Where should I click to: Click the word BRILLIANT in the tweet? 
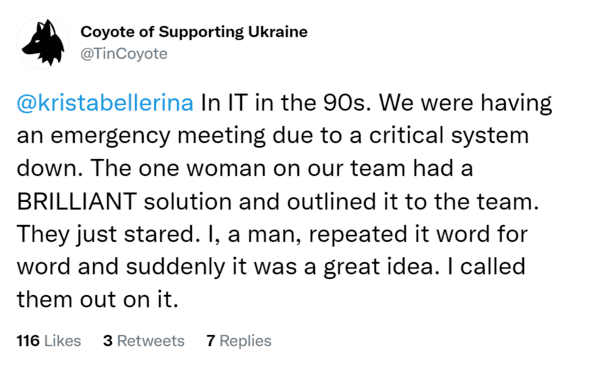[77, 201]
